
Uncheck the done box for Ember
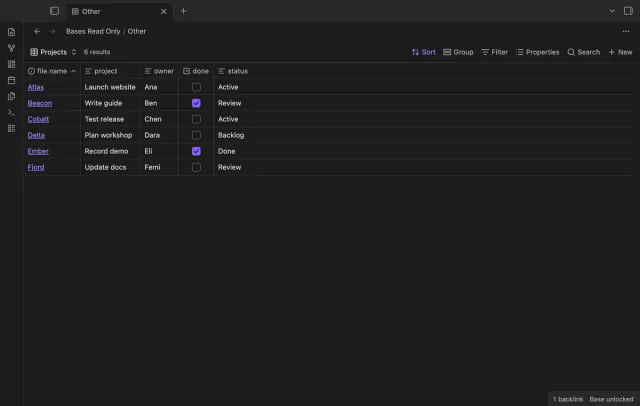[x=196, y=151]
